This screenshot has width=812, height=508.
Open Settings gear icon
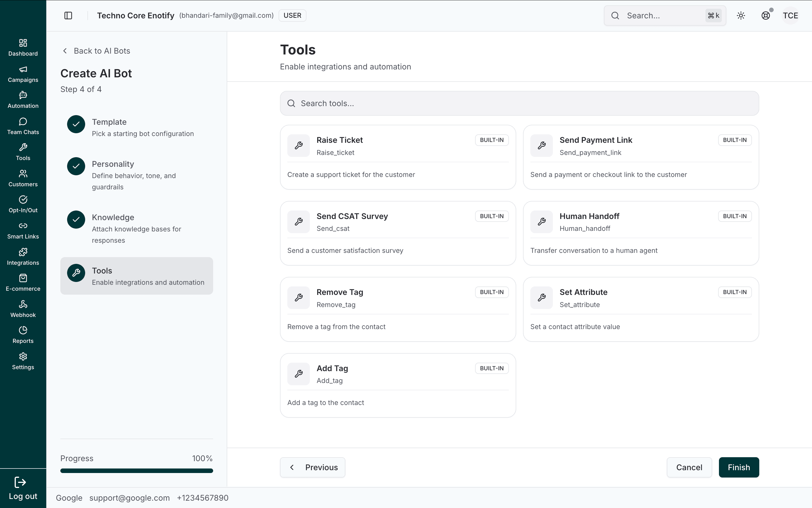click(x=23, y=356)
